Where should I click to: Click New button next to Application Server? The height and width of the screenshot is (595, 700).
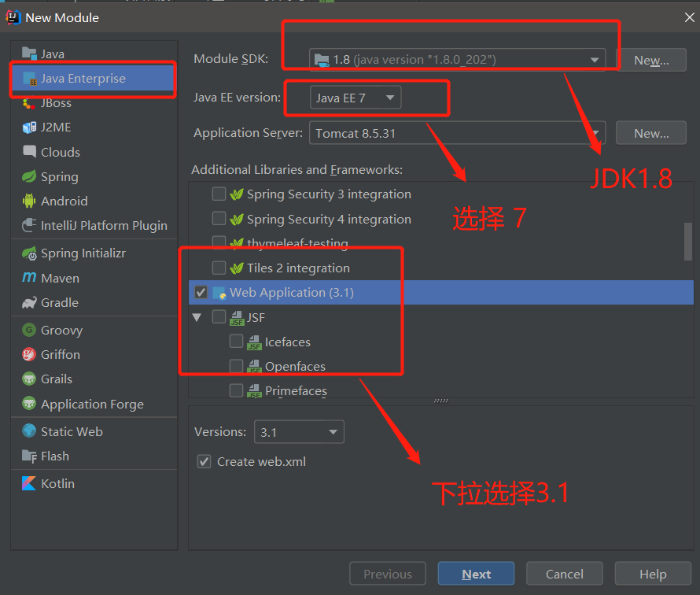click(651, 133)
